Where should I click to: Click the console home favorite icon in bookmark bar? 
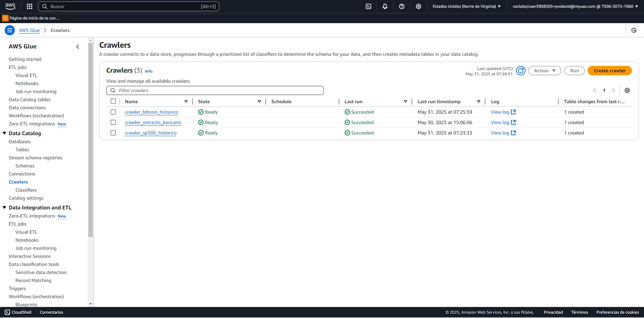(5, 18)
